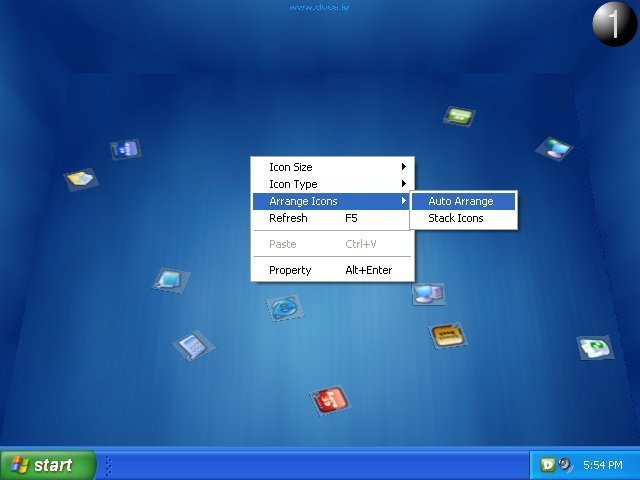Click the 5:54 PM taskbar clock
Image resolution: width=640 pixels, height=480 pixels.
602,465
